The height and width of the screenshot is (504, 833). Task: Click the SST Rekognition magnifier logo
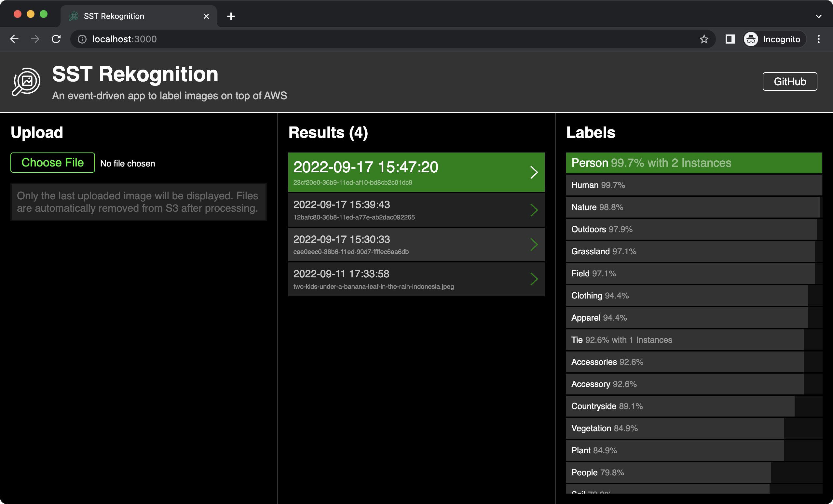point(26,82)
